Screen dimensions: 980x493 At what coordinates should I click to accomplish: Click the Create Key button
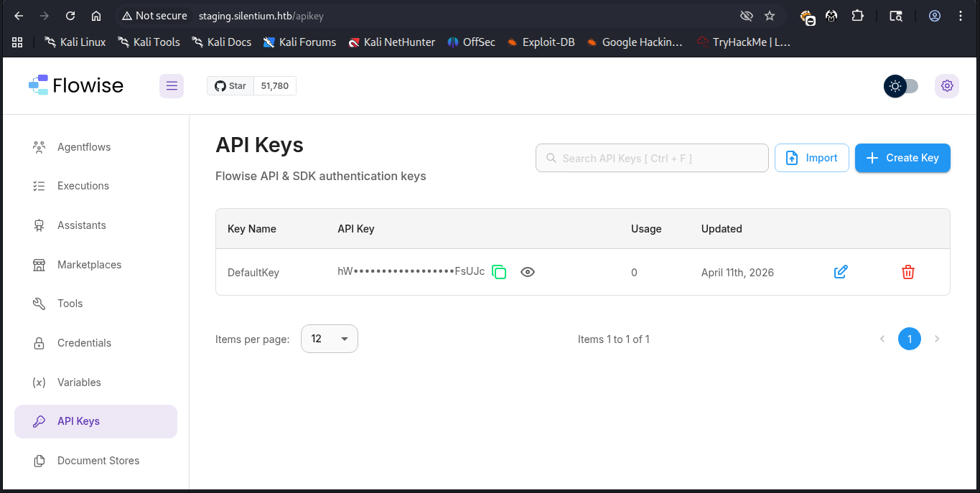[902, 158]
